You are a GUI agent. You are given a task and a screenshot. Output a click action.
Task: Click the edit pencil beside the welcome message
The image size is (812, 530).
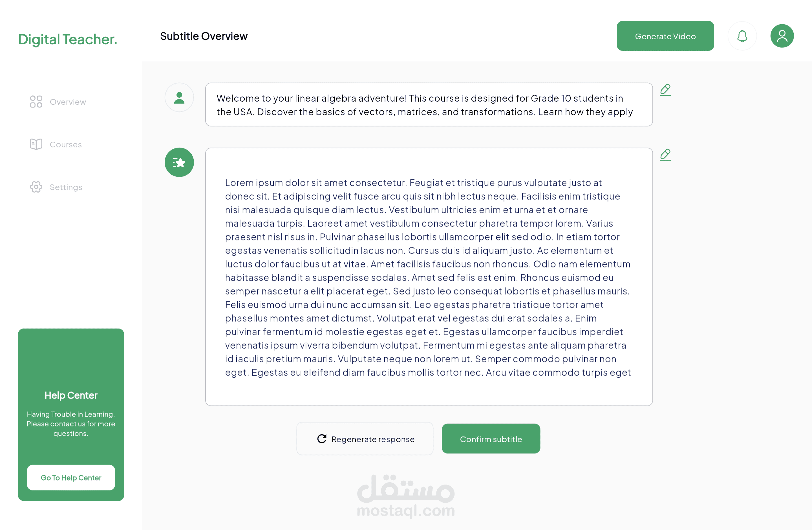[665, 90]
